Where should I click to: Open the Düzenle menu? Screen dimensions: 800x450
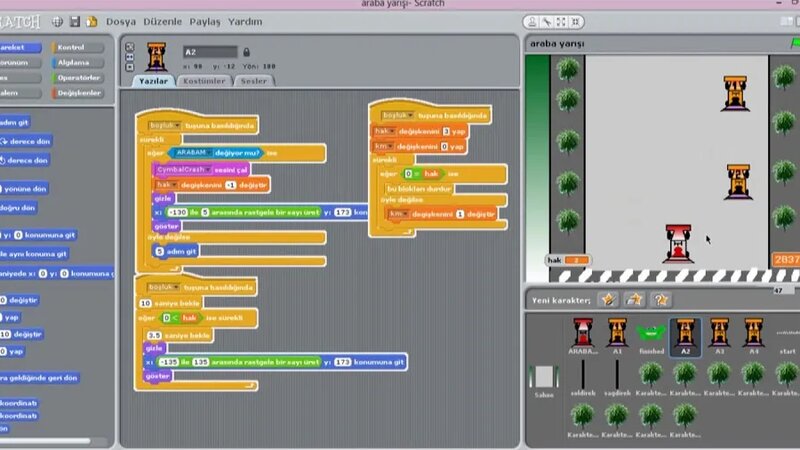162,21
